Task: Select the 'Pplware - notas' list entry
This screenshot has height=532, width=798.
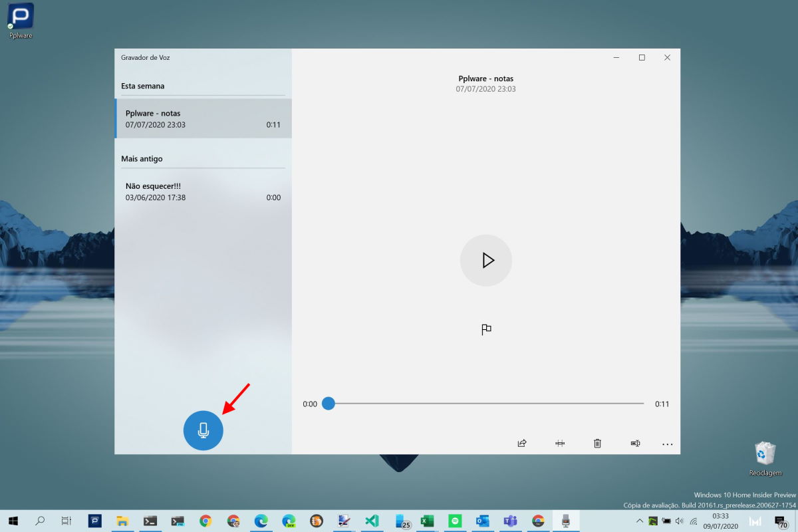Action: pos(203,118)
